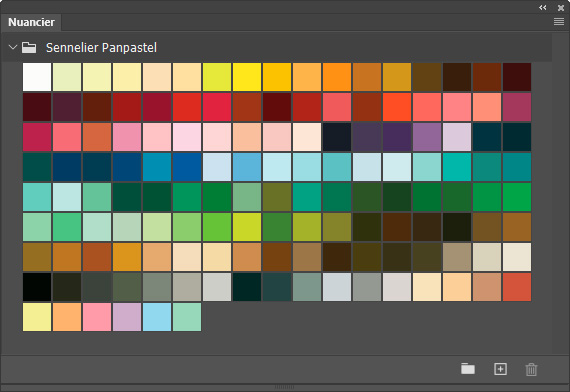Open the Nuancier panel options menu
The width and height of the screenshot is (570, 392).
559,22
